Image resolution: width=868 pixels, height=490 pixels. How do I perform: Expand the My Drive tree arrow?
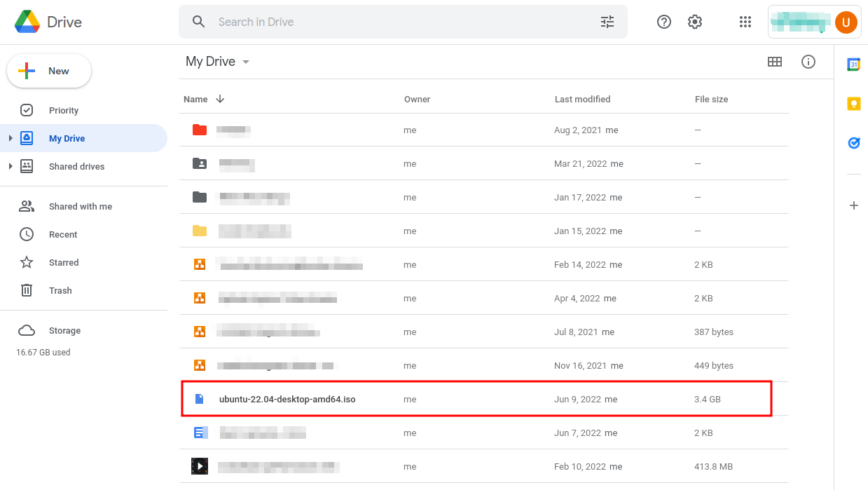(x=11, y=138)
